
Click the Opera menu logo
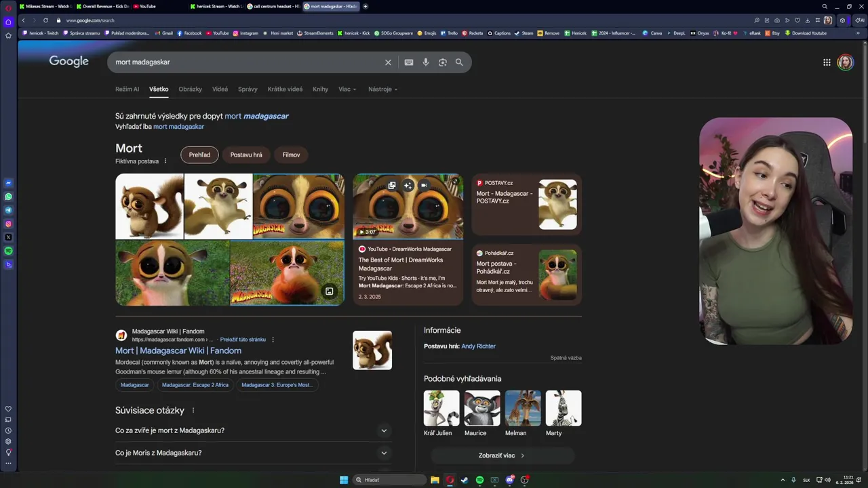tap(8, 7)
